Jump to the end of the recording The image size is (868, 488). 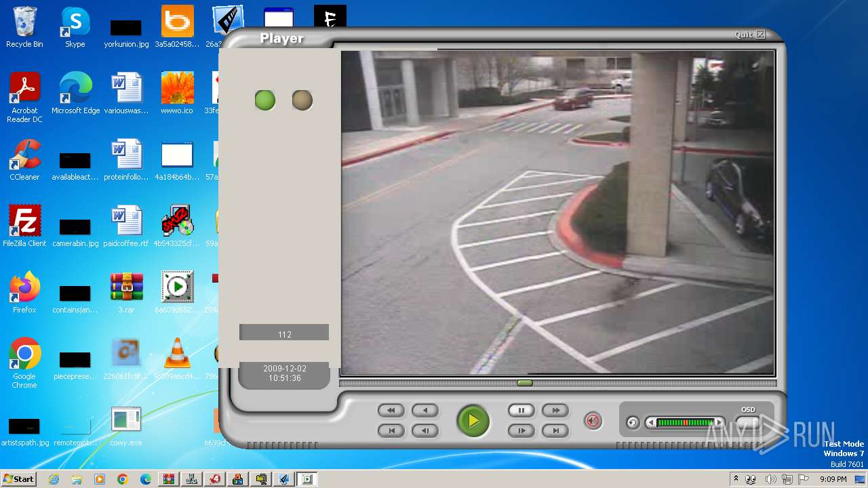(x=555, y=430)
